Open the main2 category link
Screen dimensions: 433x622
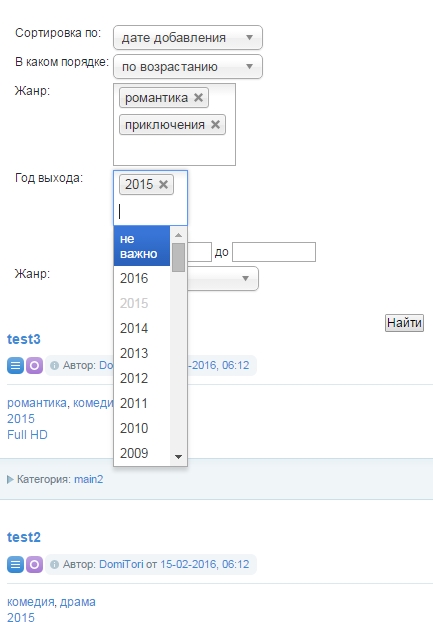(88, 479)
